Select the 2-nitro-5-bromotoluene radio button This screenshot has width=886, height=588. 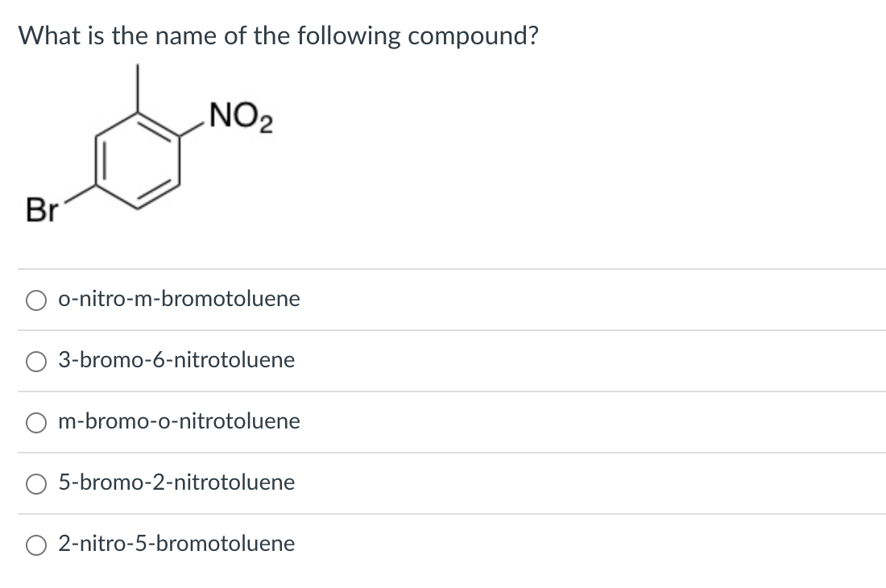(x=35, y=545)
